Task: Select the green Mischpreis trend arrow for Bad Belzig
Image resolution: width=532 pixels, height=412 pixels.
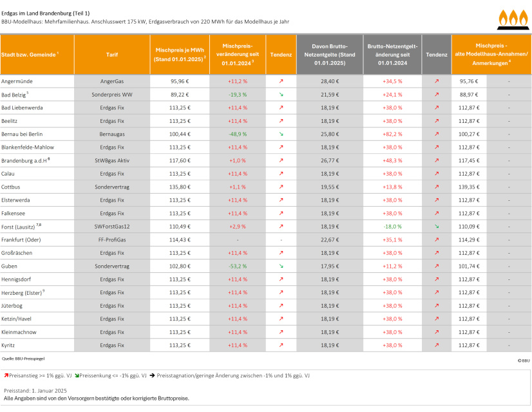Action: pos(281,95)
